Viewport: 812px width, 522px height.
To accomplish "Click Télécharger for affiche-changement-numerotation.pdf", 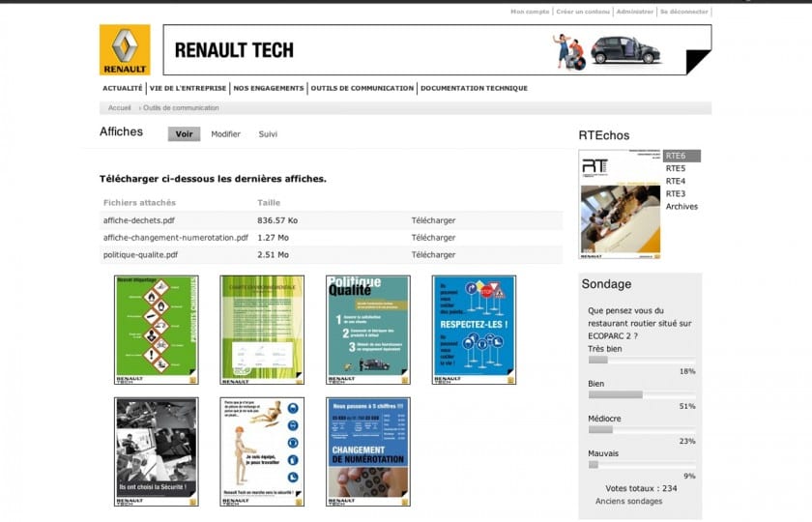I will coord(433,238).
